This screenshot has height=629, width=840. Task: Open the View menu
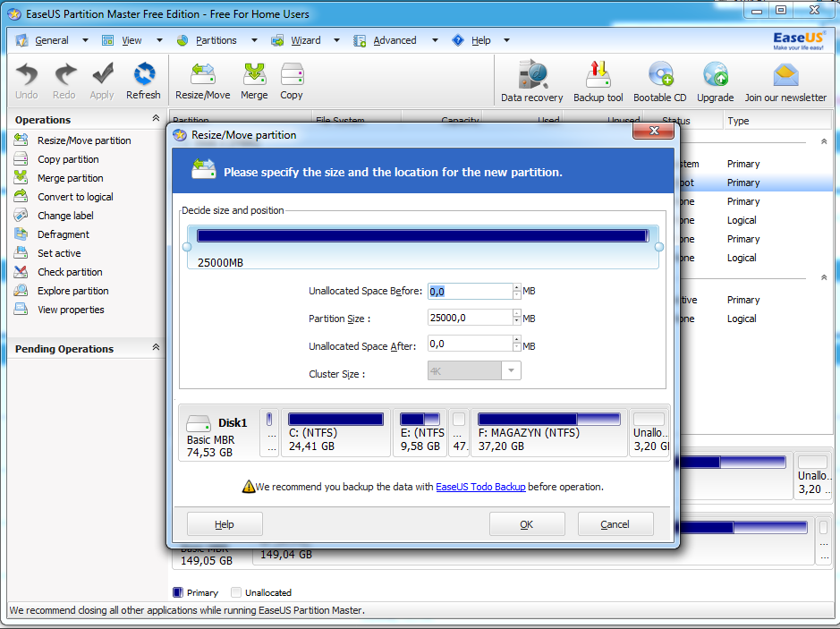click(x=132, y=40)
